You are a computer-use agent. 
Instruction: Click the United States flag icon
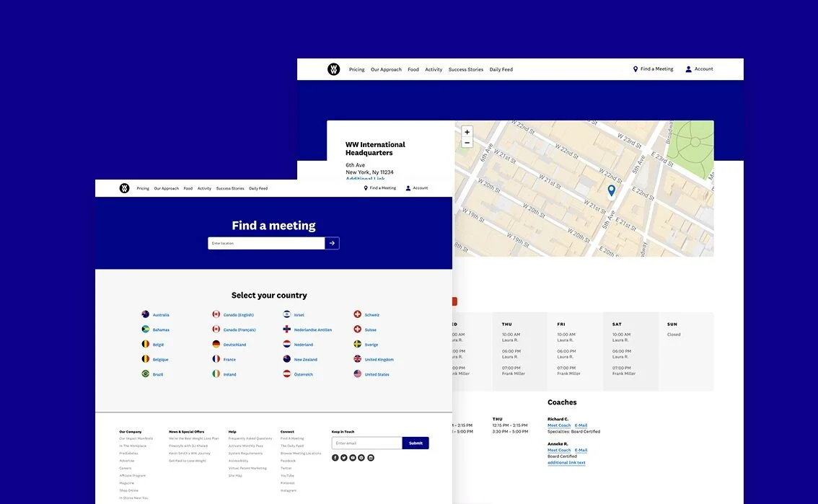357,373
